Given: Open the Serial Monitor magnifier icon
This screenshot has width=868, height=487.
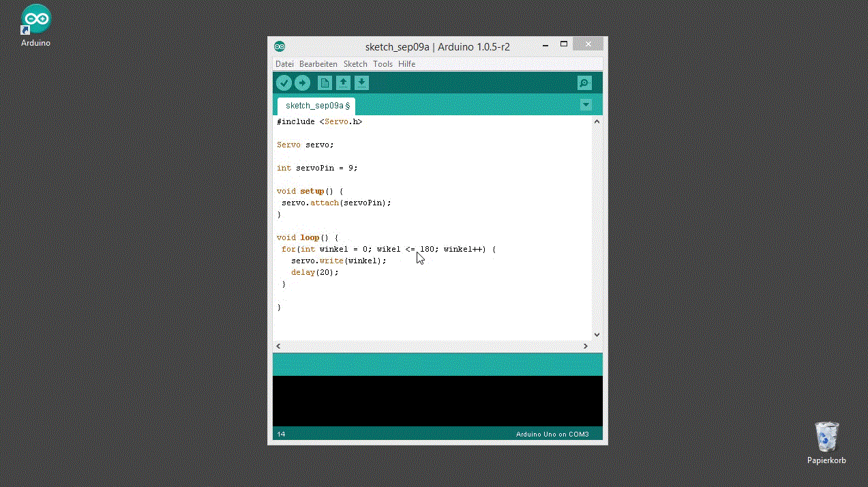Looking at the screenshot, I should point(584,83).
